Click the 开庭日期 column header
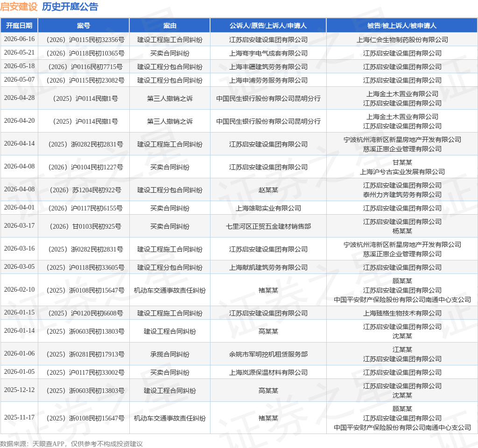The width and height of the screenshot is (478, 448). 19,26
